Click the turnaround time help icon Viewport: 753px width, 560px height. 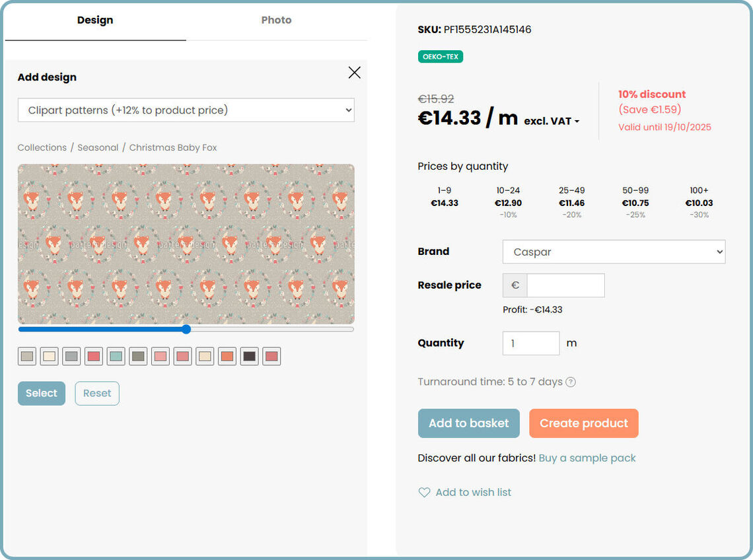tap(571, 382)
